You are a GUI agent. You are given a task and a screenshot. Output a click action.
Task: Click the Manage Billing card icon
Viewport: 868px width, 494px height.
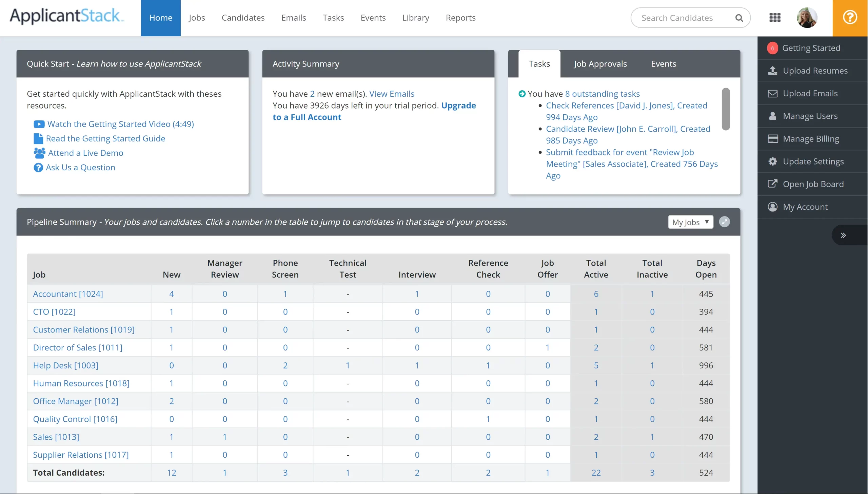(772, 139)
